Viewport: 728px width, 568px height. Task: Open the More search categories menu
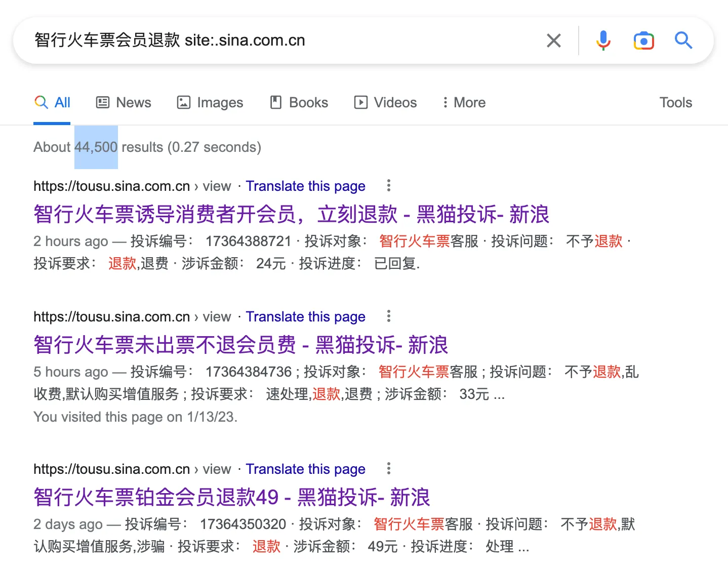(x=464, y=103)
